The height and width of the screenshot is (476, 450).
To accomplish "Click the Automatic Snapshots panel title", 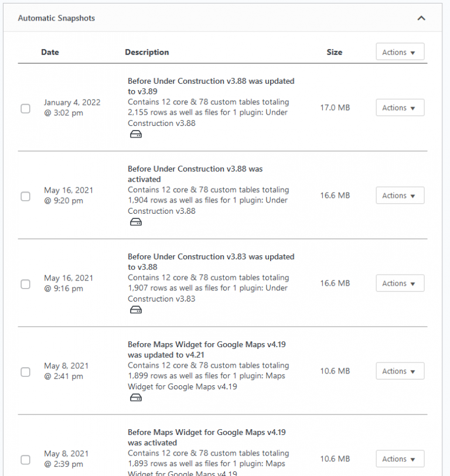I will [x=56, y=18].
